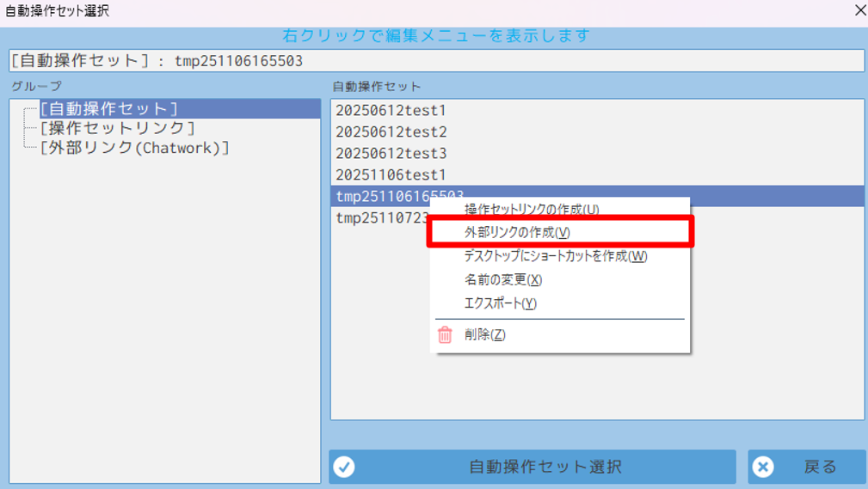
Task: Open [操作セットリンク] group node
Action: point(117,128)
